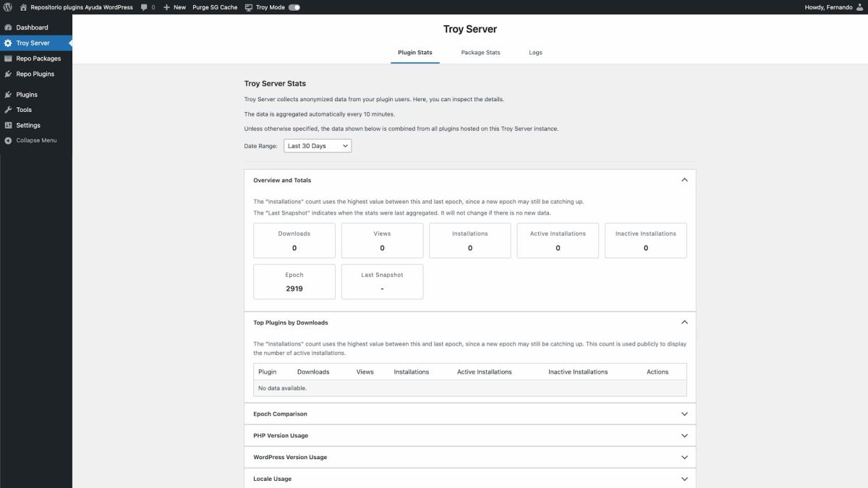Expand the WordPress Version Usage section
This screenshot has height=488, width=868.
(684, 457)
